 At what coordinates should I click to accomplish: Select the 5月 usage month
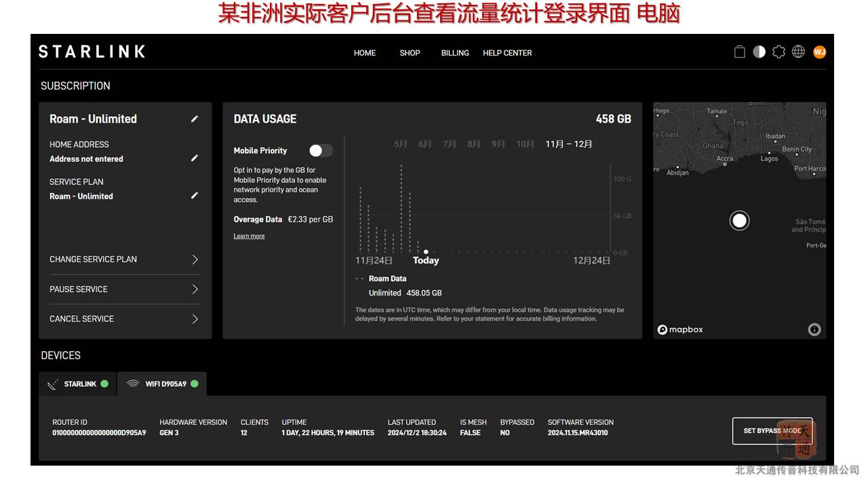pos(401,144)
